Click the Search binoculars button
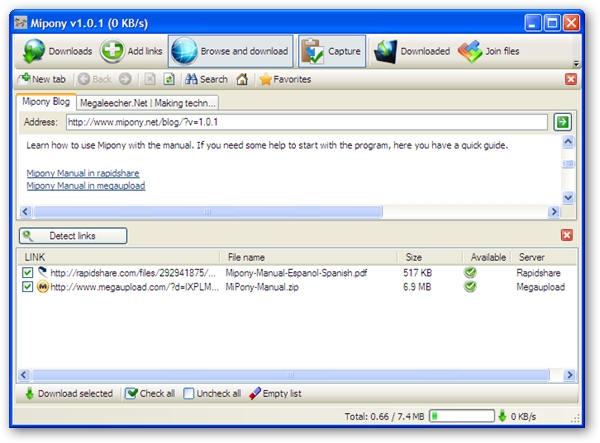The height and width of the screenshot is (443, 600). click(x=206, y=79)
